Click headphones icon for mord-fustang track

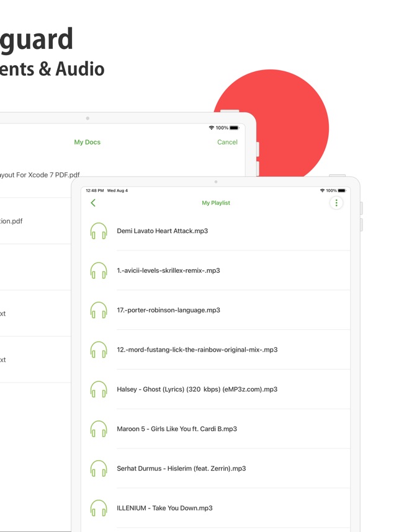99,350
